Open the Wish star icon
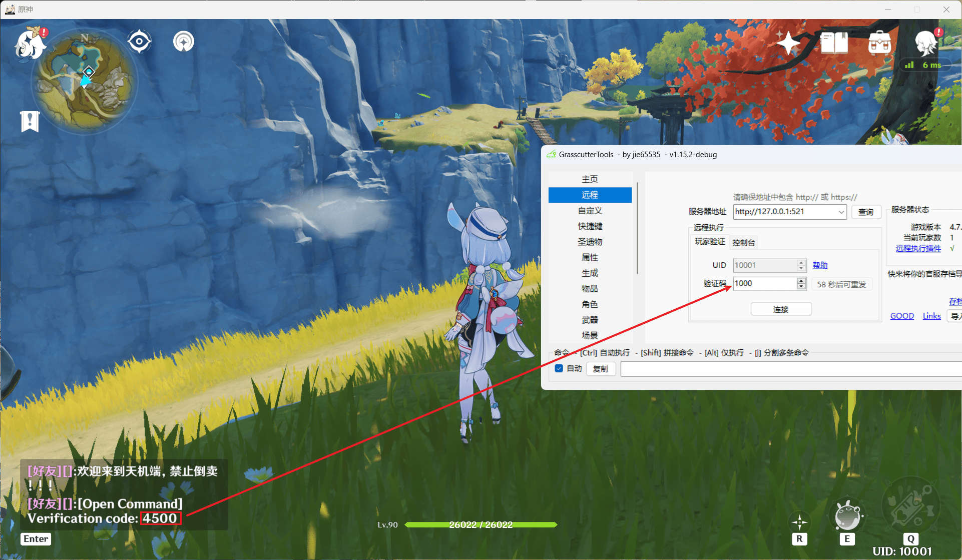This screenshot has height=560, width=962. [788, 43]
